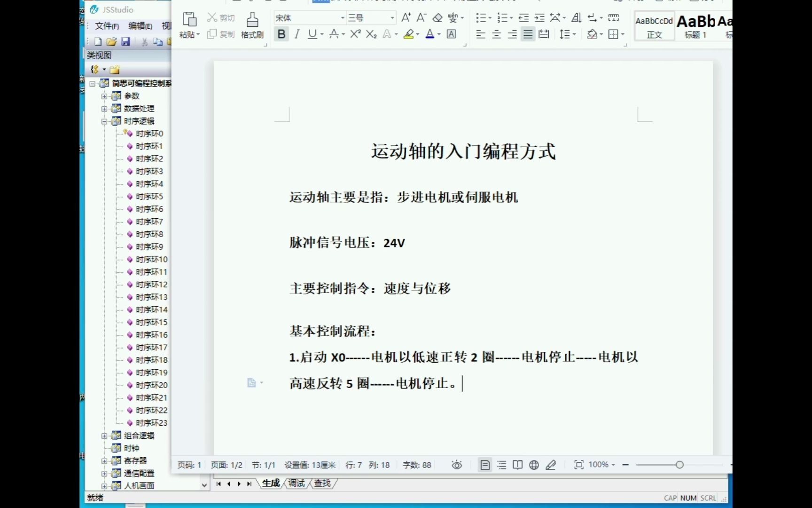Screen dimensions: 812x508
Task: Collapse the 时序逻辑 tree node
Action: point(104,121)
